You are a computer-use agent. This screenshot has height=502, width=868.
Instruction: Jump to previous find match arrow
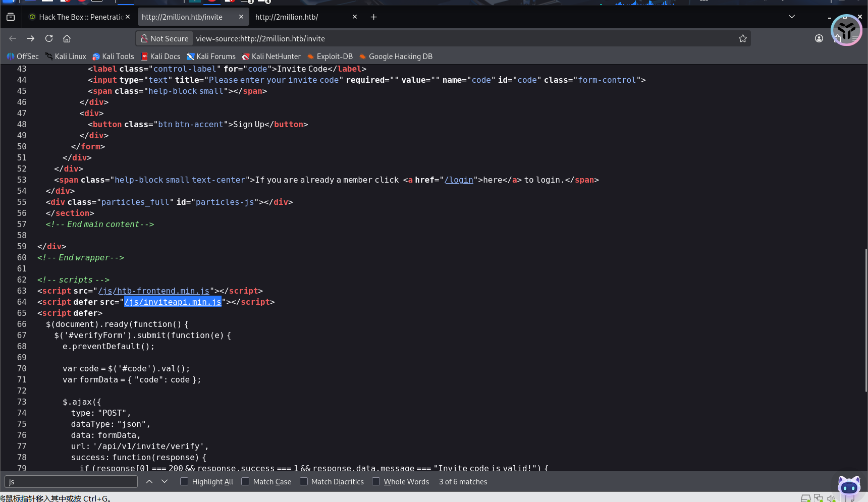149,482
